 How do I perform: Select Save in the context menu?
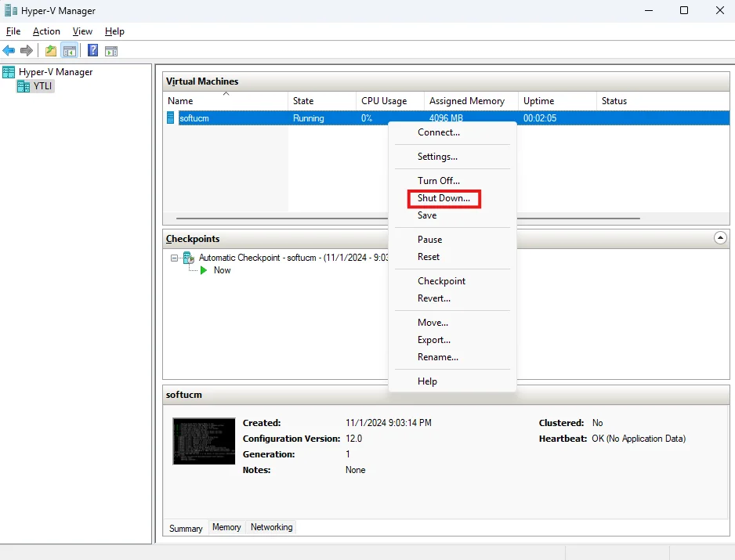tap(452, 215)
